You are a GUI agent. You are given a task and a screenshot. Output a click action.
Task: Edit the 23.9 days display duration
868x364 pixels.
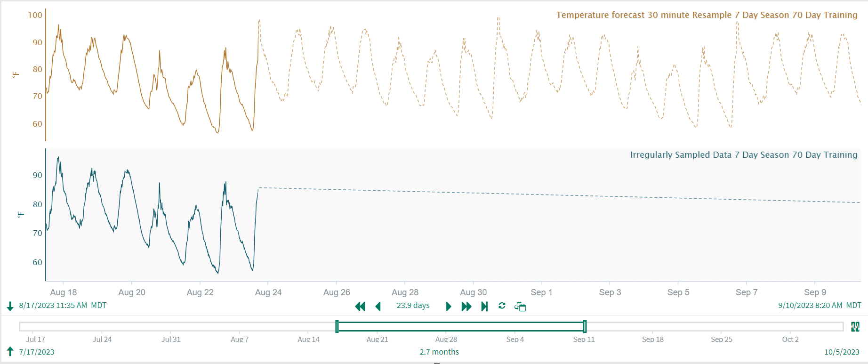coord(413,306)
